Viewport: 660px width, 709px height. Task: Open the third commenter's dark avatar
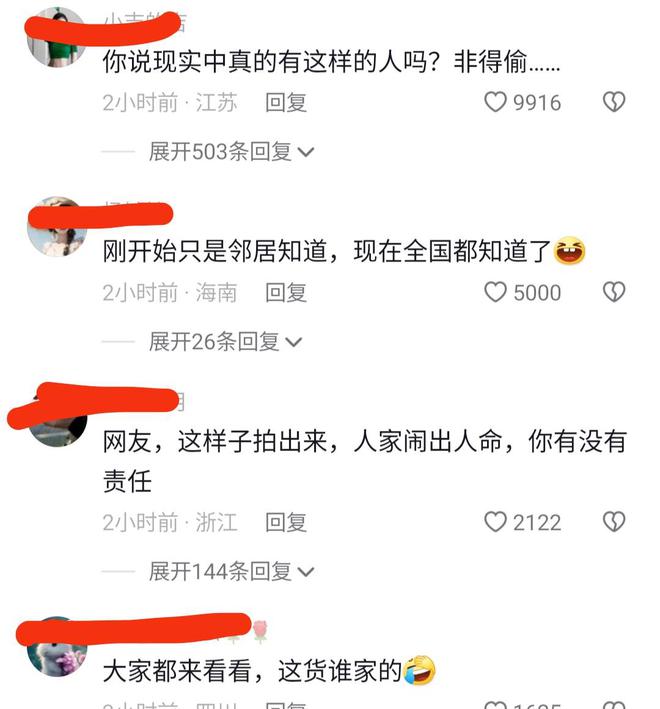57,416
